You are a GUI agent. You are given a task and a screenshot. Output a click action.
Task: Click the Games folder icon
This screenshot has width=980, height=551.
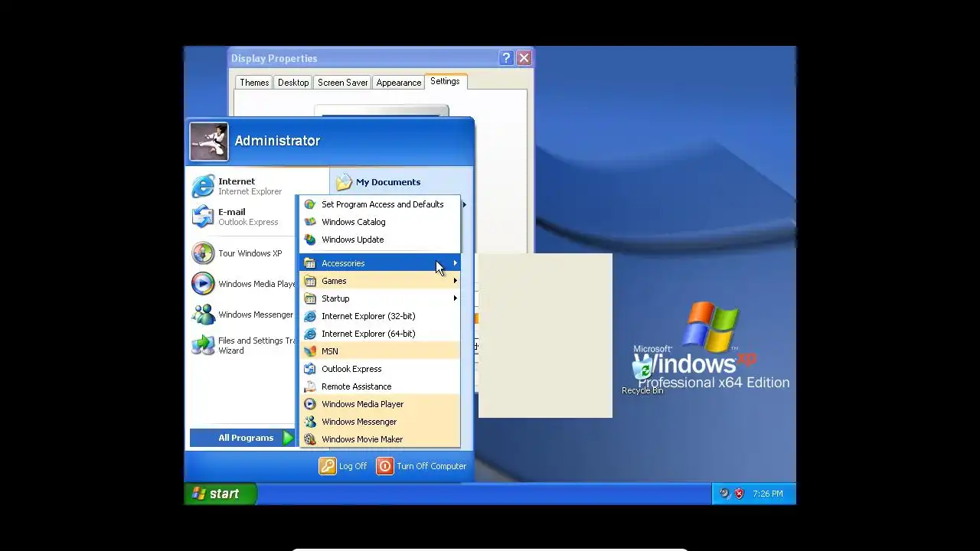pyautogui.click(x=310, y=281)
